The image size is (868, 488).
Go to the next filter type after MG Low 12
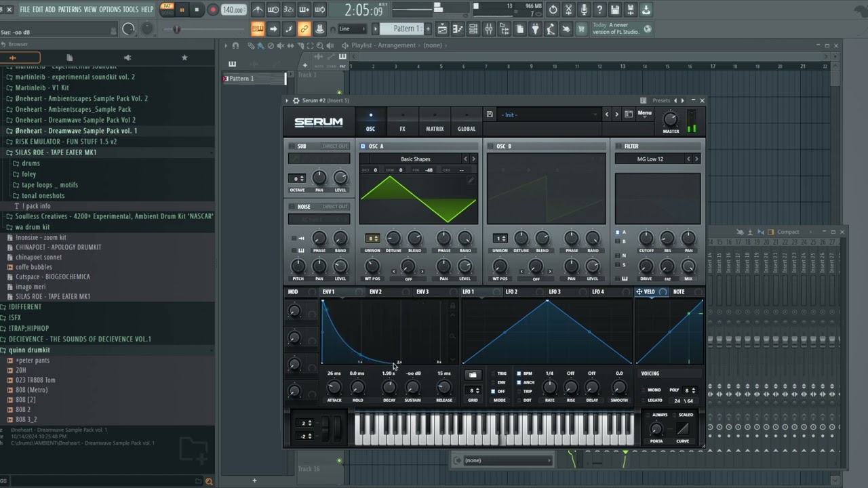(696, 159)
